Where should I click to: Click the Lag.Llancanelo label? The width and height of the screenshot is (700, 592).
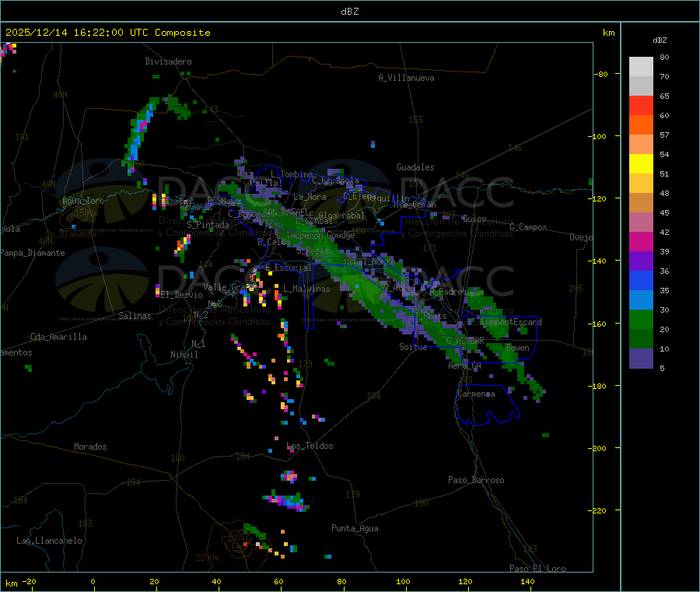pos(49,541)
